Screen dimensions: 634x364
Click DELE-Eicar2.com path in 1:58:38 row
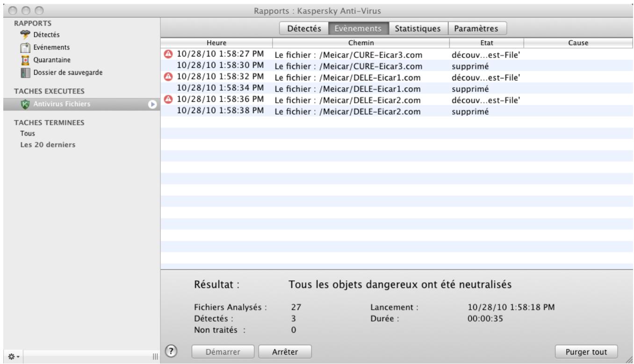[348, 111]
